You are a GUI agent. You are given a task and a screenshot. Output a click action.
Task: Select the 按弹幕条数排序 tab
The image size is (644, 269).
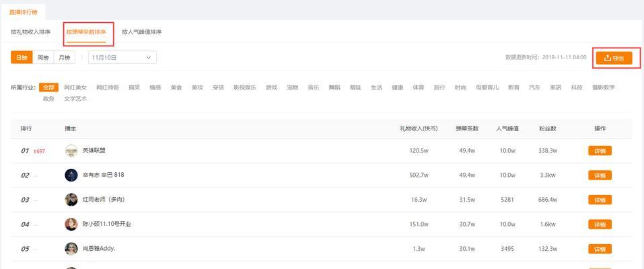[x=86, y=32]
